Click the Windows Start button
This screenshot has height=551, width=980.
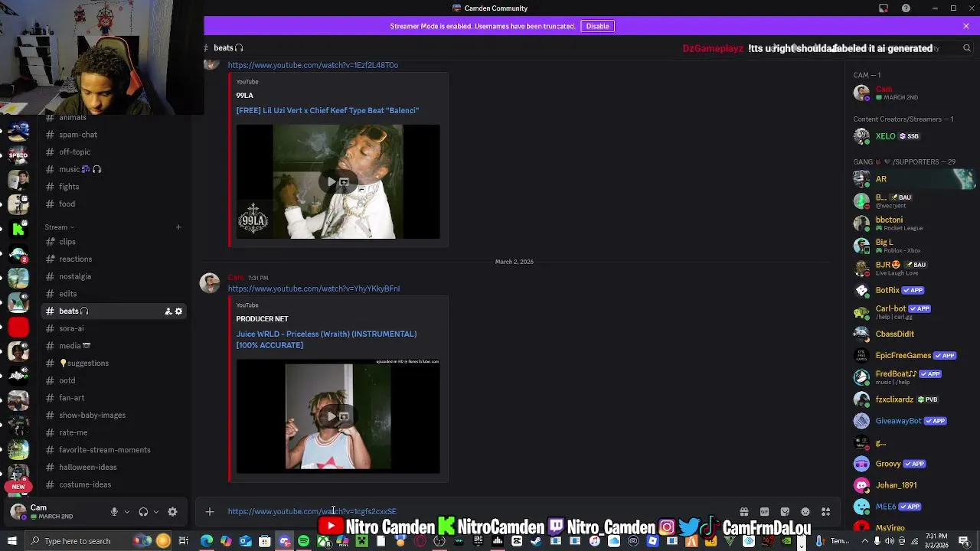12,541
